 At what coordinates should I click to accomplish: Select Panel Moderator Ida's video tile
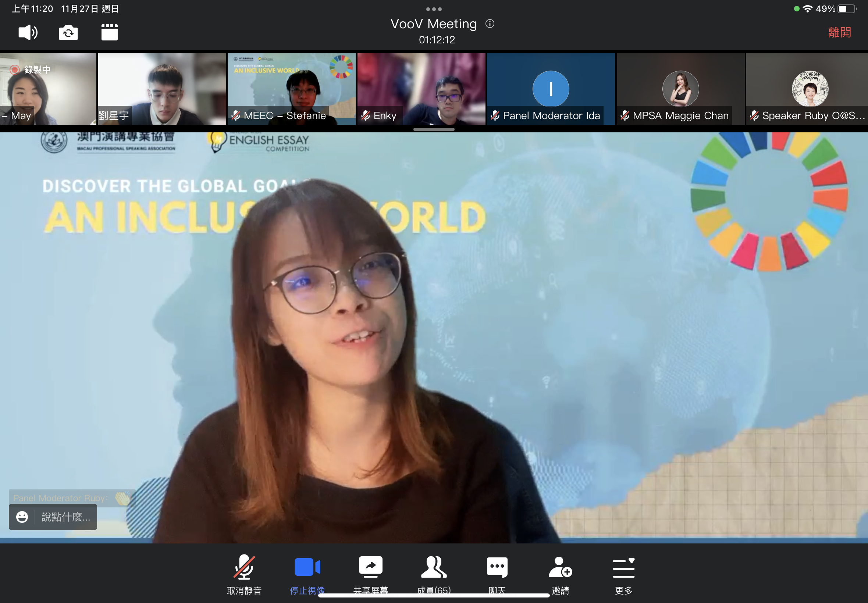coord(551,89)
